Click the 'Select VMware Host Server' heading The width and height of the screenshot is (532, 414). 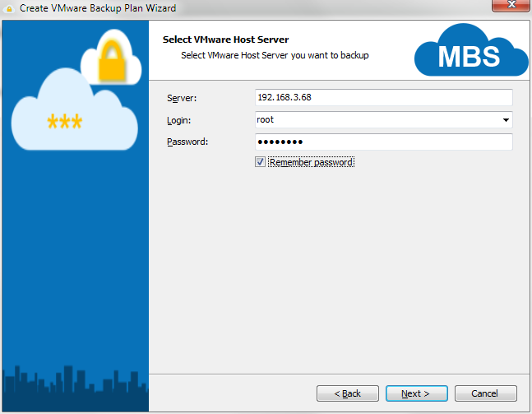225,40
